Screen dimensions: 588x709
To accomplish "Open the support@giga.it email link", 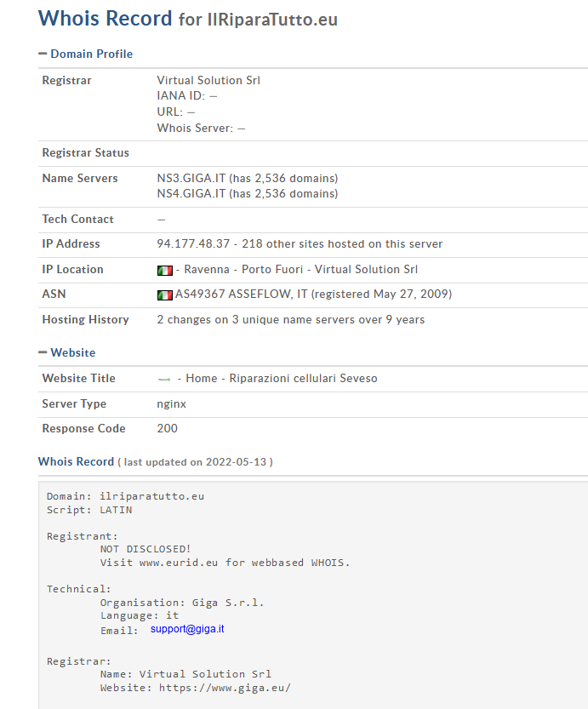I will coord(187,629).
